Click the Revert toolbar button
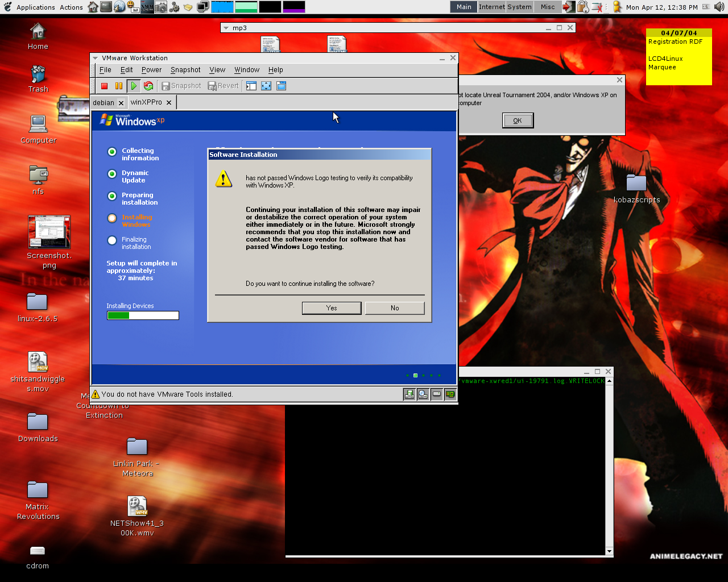728x582 pixels. tap(224, 86)
